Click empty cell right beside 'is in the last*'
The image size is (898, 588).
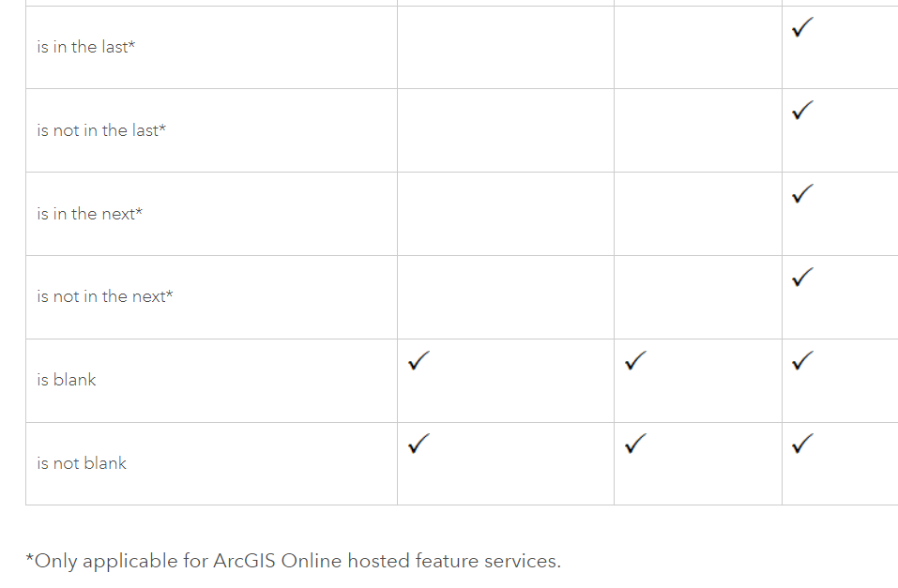[x=505, y=47]
